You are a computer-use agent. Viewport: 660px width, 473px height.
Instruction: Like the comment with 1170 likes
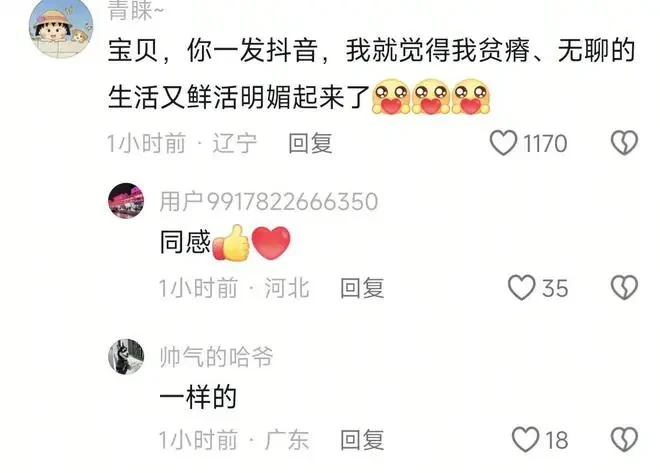503,143
